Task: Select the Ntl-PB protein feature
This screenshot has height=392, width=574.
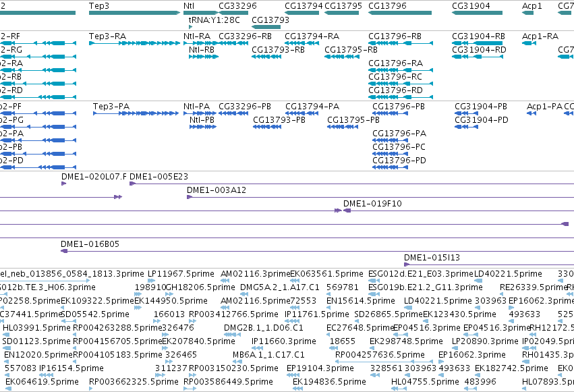Action: (203, 127)
